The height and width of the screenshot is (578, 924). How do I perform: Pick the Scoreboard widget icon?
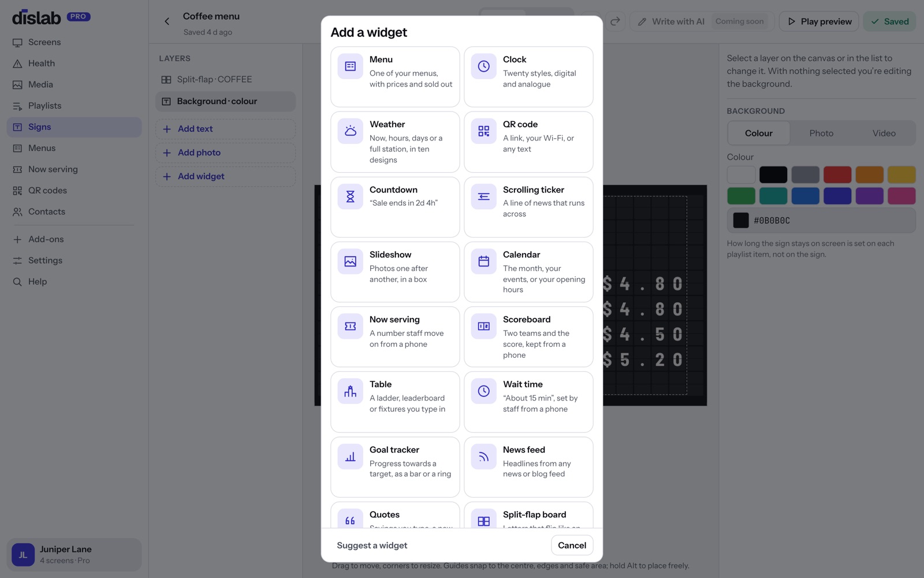[484, 326]
